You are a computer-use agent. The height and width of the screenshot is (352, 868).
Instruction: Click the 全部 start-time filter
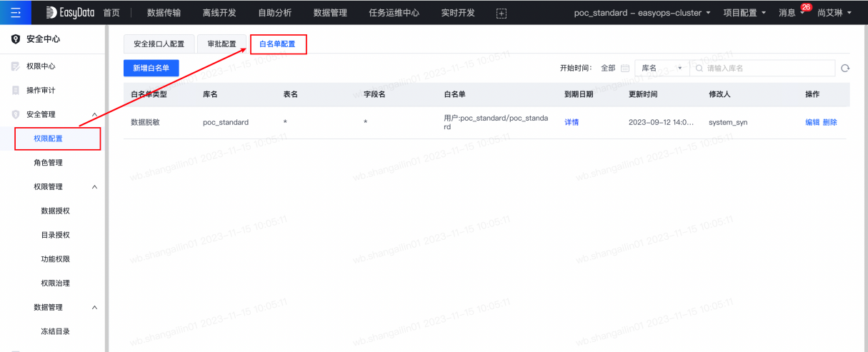coord(608,68)
